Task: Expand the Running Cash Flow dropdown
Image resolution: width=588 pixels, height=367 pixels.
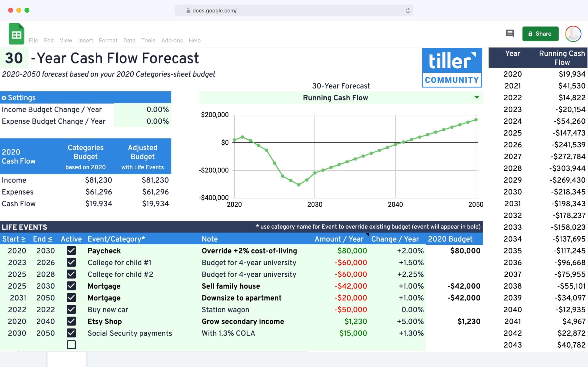Action: tap(477, 98)
